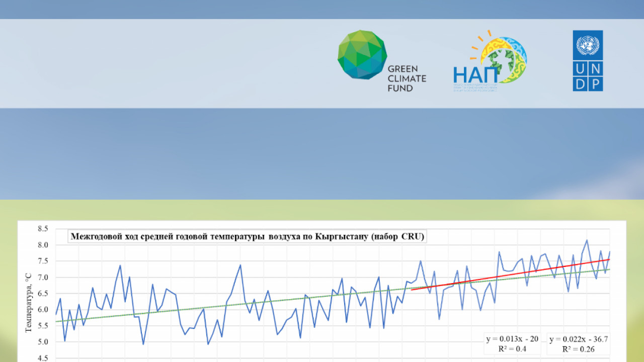Click the 8.5 value on the Y axis

[42, 229]
